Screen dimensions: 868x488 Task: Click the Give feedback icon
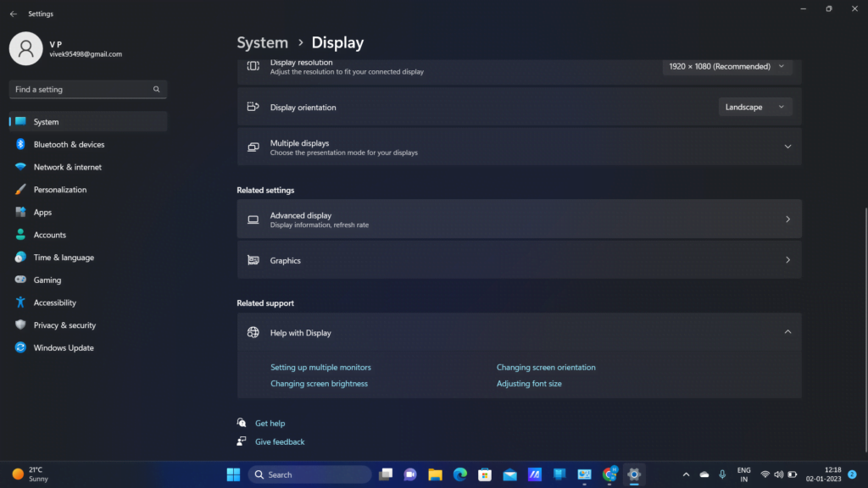242,441
